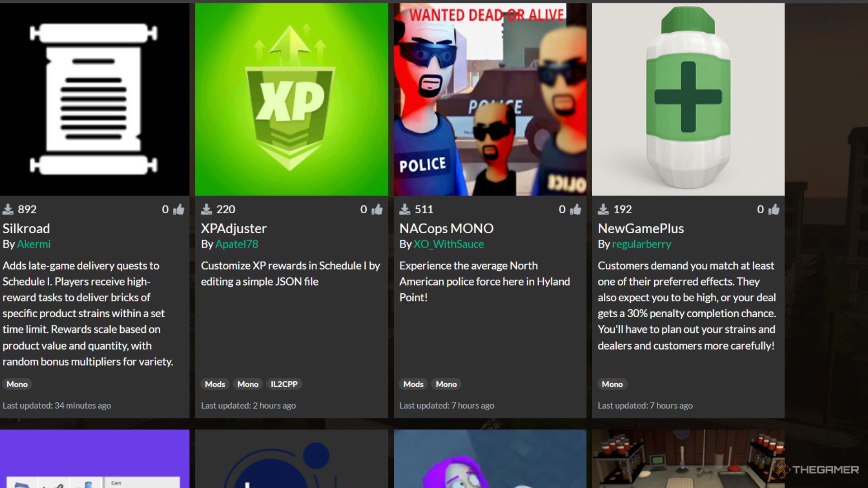The height and width of the screenshot is (488, 868).
Task: Give thumbs-up to NACops MONO
Action: point(576,209)
